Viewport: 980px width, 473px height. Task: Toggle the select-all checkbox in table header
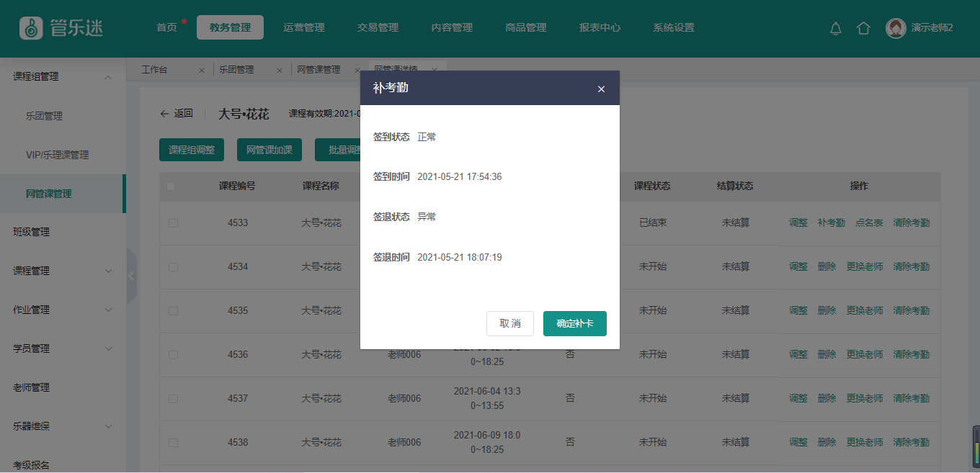point(171,186)
